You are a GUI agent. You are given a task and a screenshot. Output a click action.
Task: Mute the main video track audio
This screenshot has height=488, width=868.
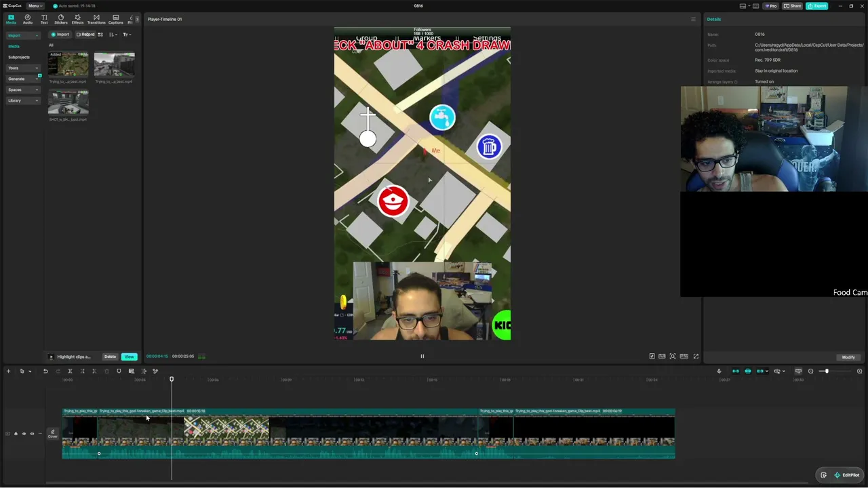coord(31,434)
